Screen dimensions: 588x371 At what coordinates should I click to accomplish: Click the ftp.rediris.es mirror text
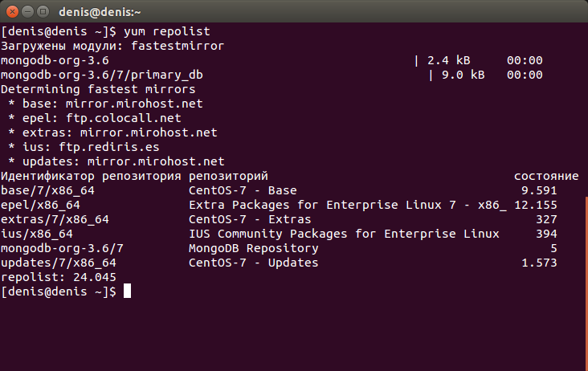coord(109,147)
